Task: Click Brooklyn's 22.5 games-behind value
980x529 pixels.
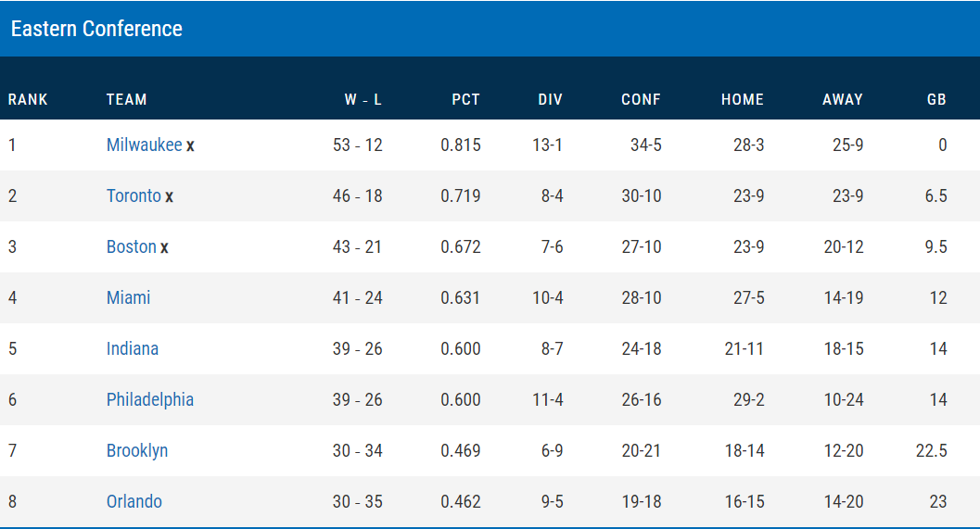Action: click(x=930, y=450)
